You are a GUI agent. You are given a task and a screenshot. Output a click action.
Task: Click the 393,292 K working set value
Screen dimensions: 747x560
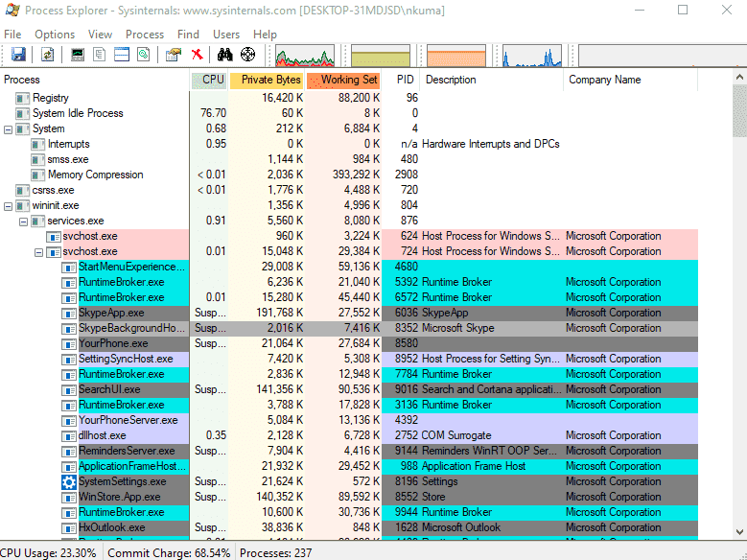click(x=356, y=175)
